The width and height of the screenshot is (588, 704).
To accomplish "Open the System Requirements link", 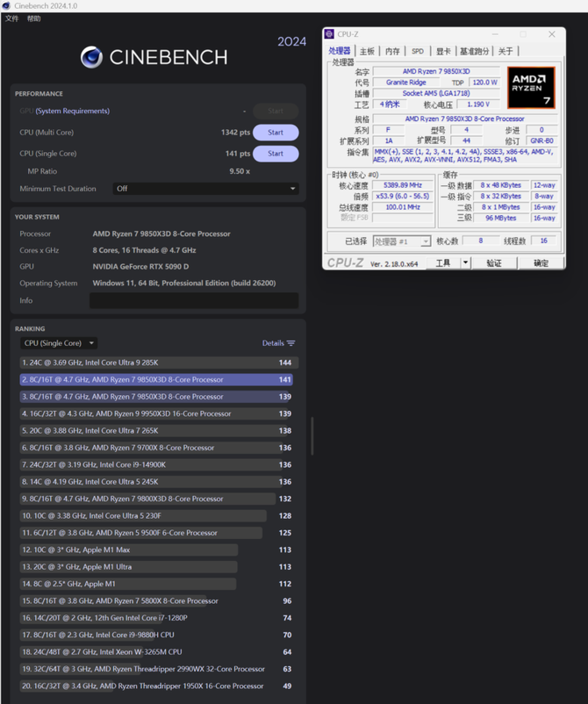I will point(73,111).
